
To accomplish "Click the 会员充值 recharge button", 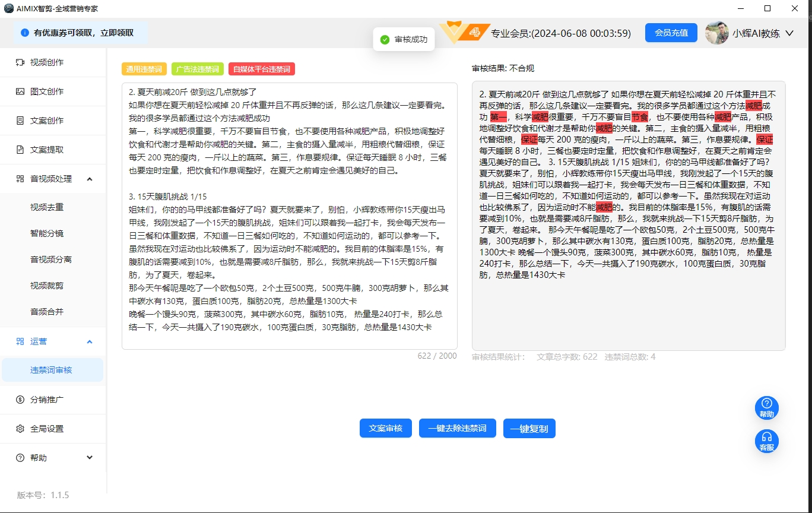I will point(671,33).
